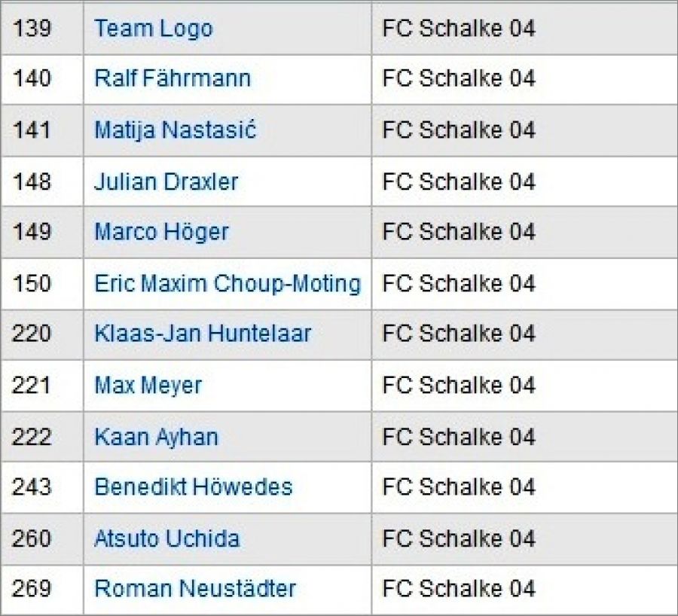Click FC Schalke 04 beside Max Meyer
678x616 pixels.
click(x=459, y=386)
